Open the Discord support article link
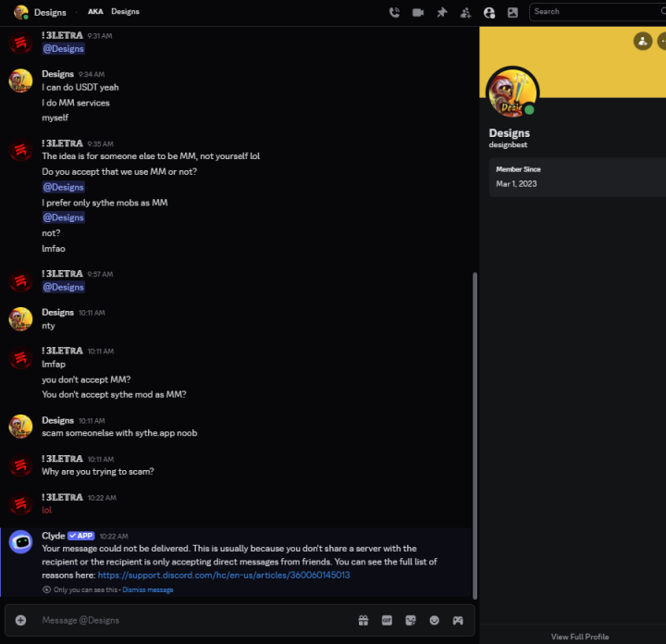Image resolution: width=666 pixels, height=644 pixels. [224, 575]
